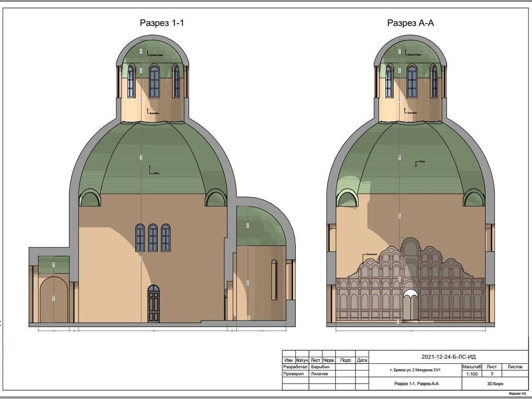Click the "3D Бюро" cell in the title block
This screenshot has width=532, height=399.
[495, 384]
